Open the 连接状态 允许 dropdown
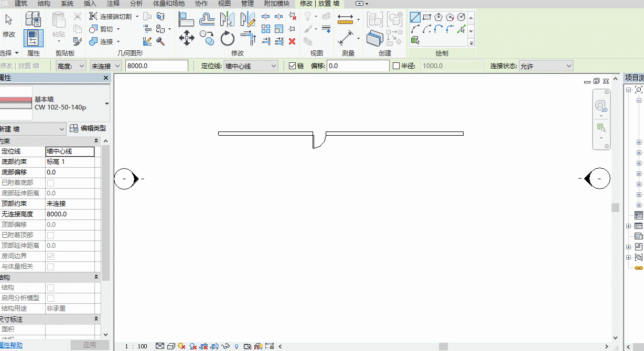Image resolution: width=644 pixels, height=351 pixels. point(546,66)
